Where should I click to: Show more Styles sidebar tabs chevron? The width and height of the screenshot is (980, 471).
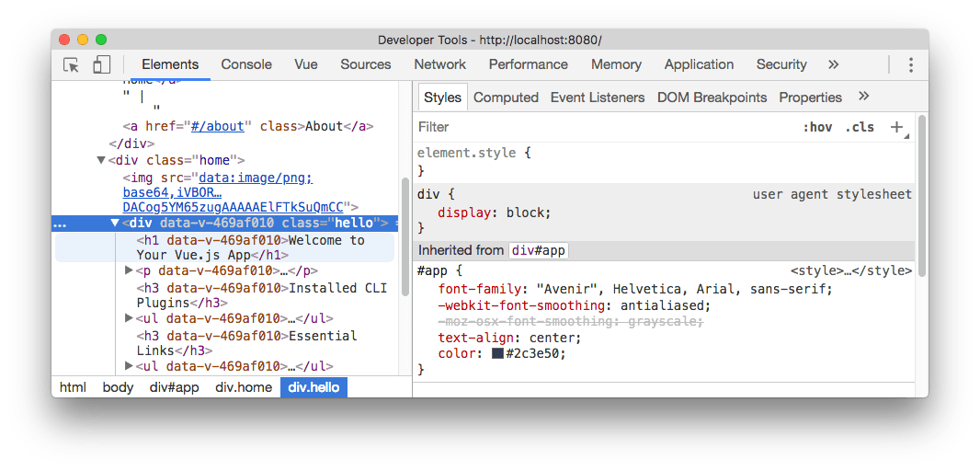(x=863, y=97)
